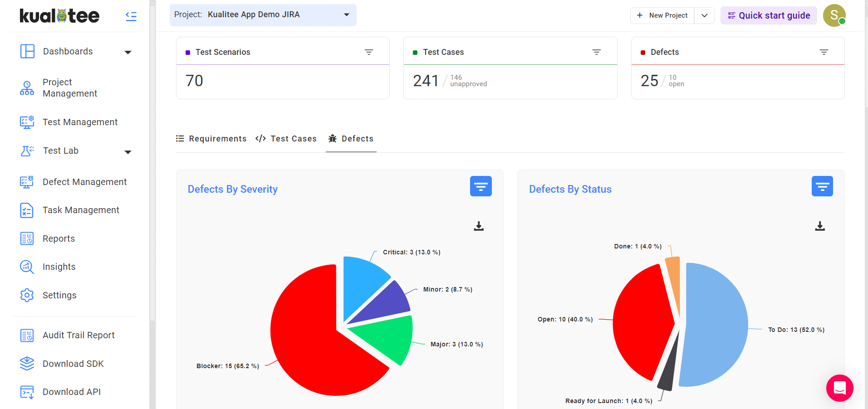
Task: Click the New Project button
Action: pyautogui.click(x=662, y=15)
